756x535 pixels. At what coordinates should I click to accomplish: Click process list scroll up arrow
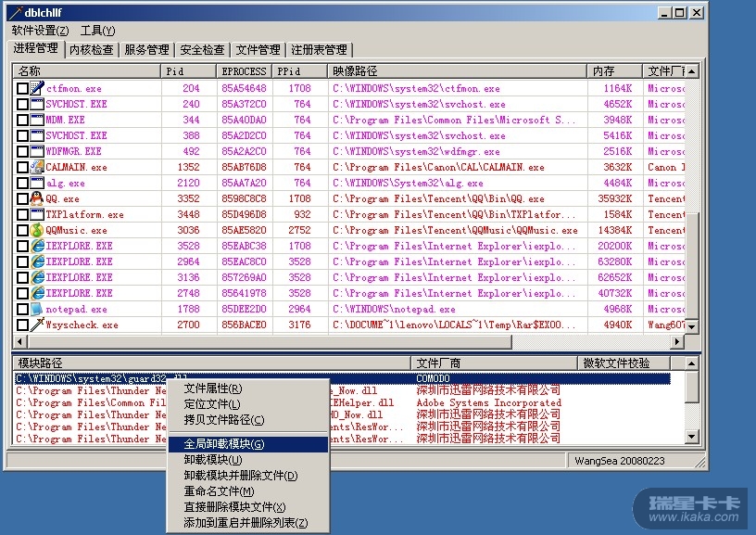tap(692, 71)
